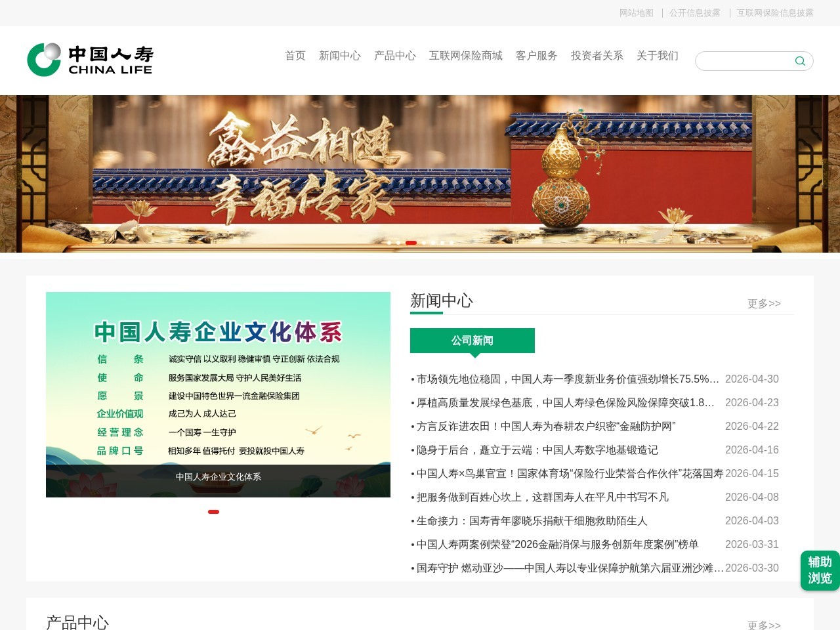This screenshot has width=840, height=630.
Task: Open the 辅助浏览 accessibility button
Action: tap(820, 570)
